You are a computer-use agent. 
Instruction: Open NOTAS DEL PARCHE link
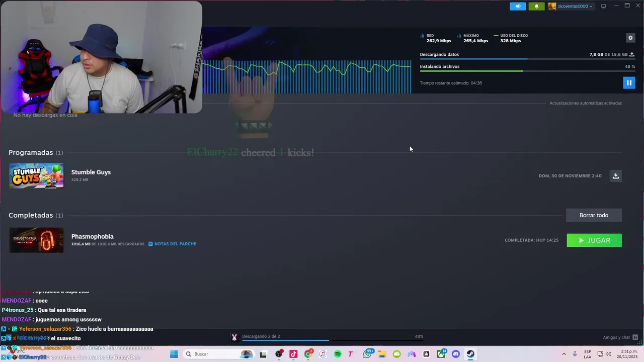[172, 244]
